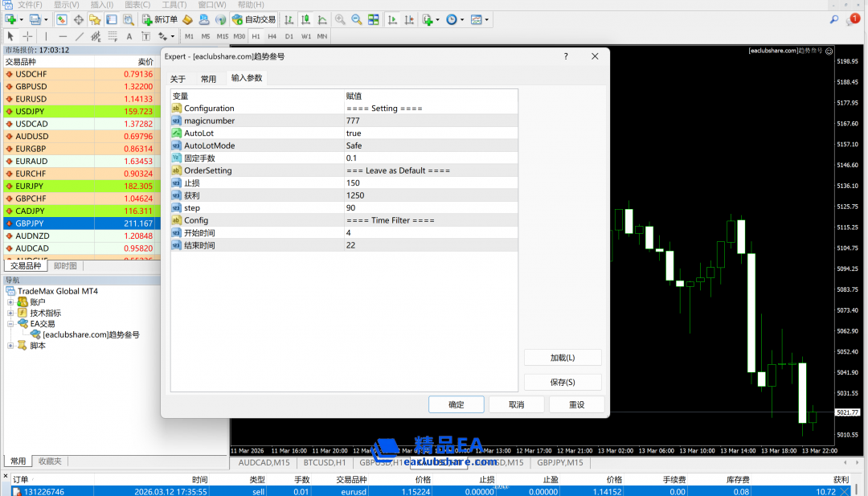The image size is (868, 496).
Task: Toggle the 自动交易 AutoTrading button
Action: tap(254, 19)
